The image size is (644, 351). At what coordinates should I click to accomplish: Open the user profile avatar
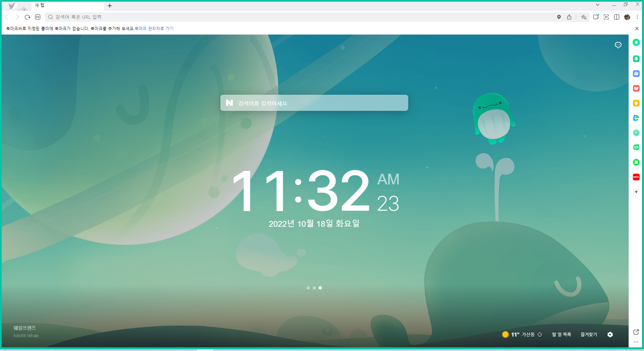[627, 17]
